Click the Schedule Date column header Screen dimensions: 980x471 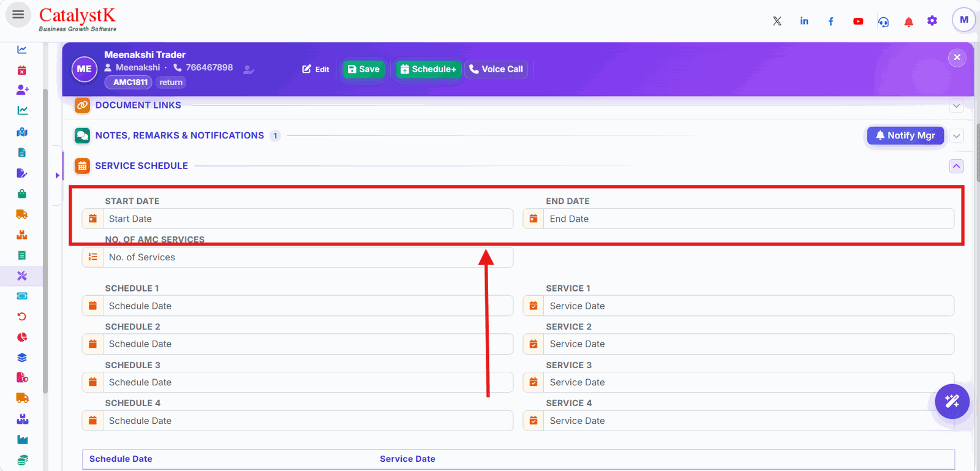click(121, 459)
